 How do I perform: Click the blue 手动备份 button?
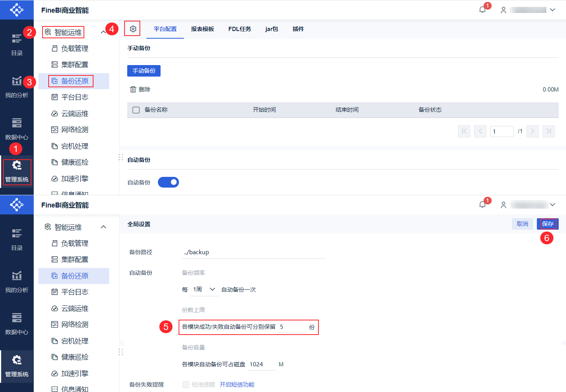pos(144,71)
